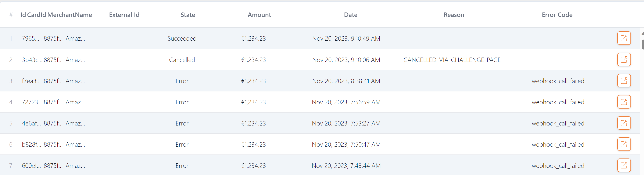Click the Reason column header
Screen dimensions: 644x175
coord(454,15)
